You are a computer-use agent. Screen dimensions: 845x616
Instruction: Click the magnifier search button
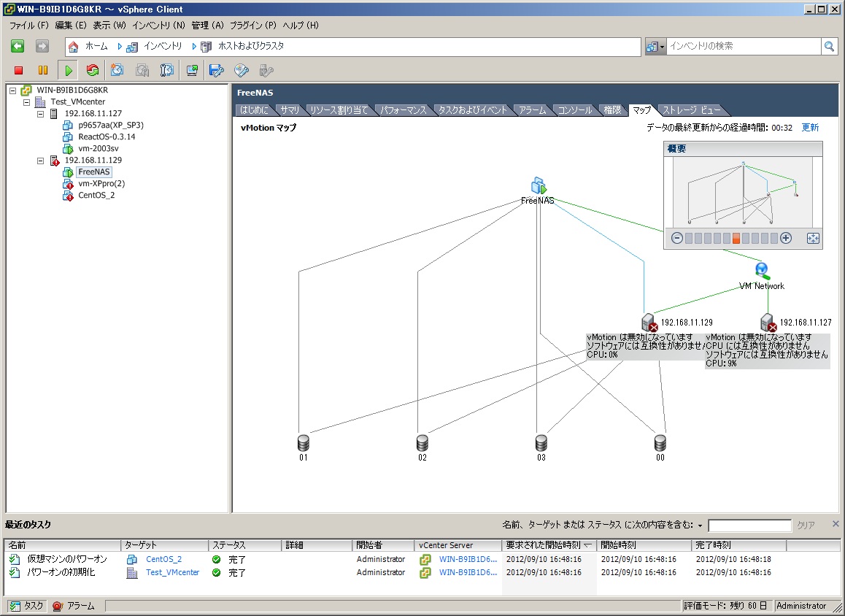coord(830,47)
